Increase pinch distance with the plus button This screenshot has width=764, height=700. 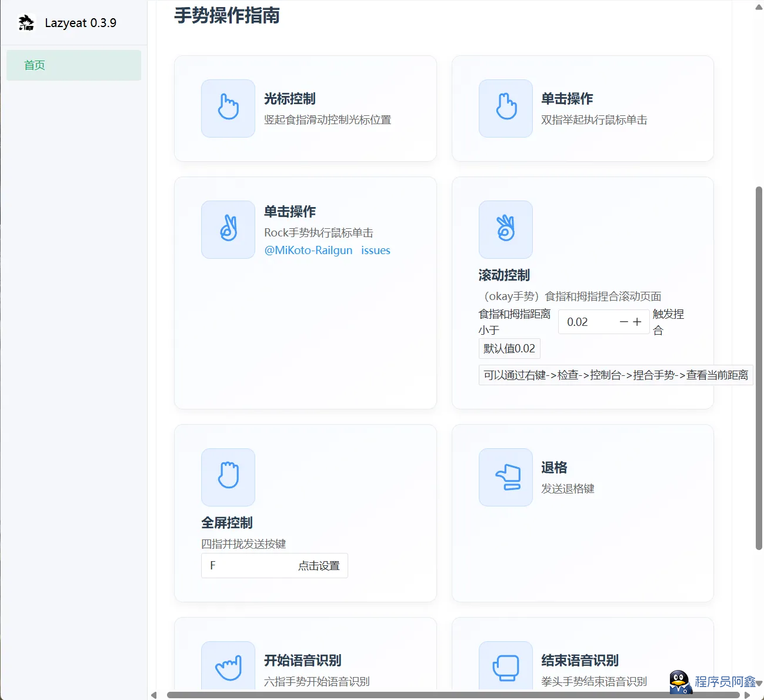tap(637, 322)
